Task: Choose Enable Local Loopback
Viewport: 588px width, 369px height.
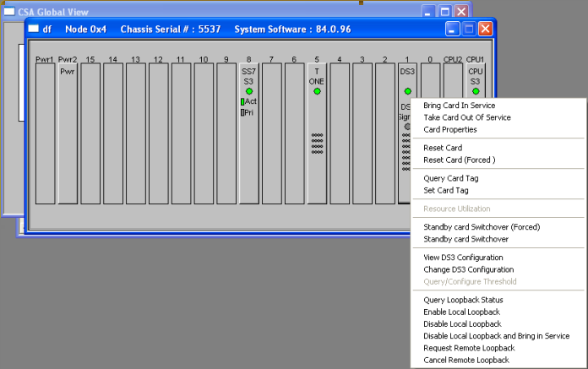Action: 462,312
